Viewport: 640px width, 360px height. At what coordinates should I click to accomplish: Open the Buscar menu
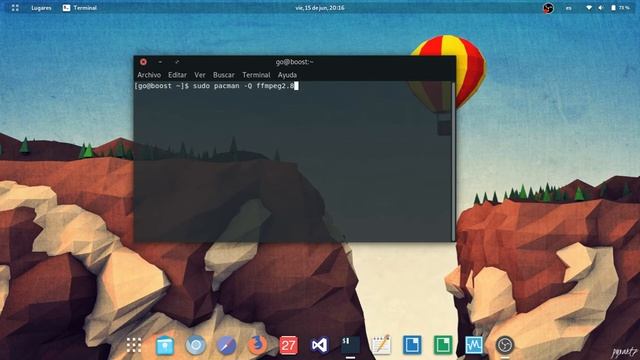click(224, 75)
